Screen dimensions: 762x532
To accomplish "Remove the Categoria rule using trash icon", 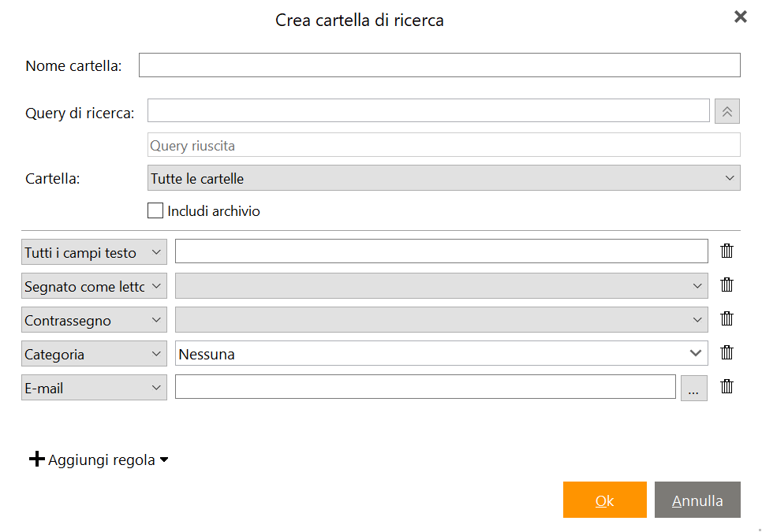I will click(x=727, y=353).
